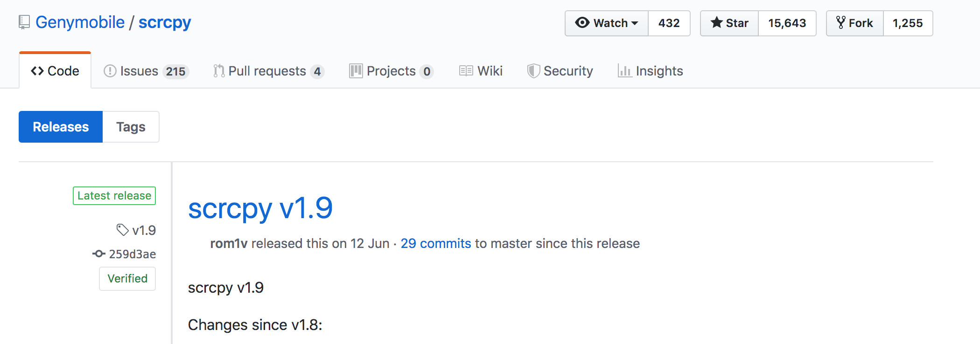
Task: Click the 'Changes since v1.8:' text
Action: point(255,325)
